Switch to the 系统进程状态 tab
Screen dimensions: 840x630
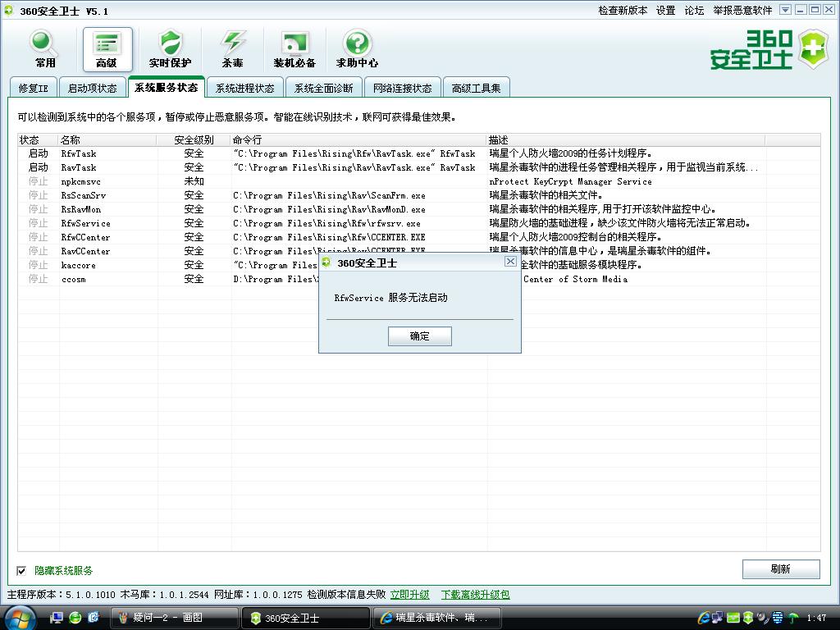pyautogui.click(x=244, y=88)
